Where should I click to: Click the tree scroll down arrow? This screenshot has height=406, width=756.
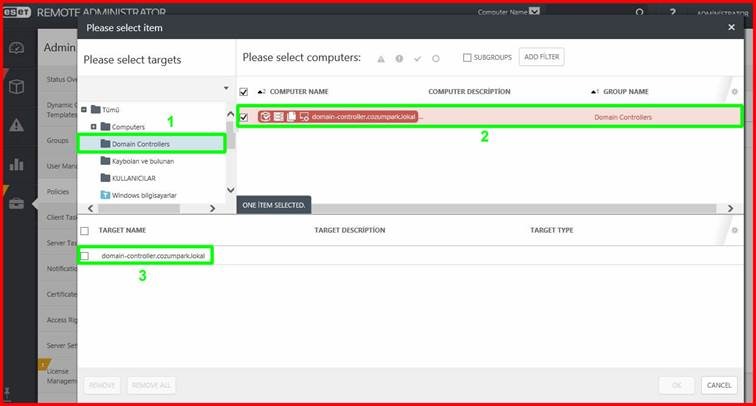pyautogui.click(x=230, y=190)
